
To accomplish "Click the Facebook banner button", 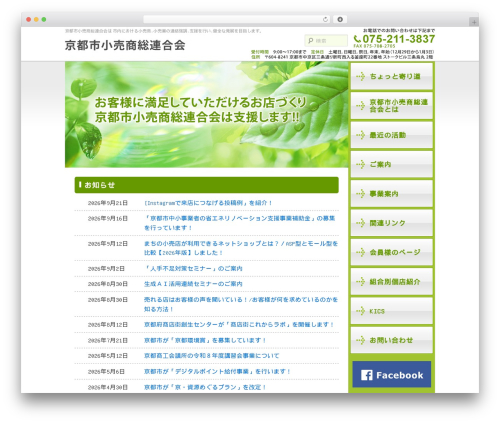I will [392, 374].
